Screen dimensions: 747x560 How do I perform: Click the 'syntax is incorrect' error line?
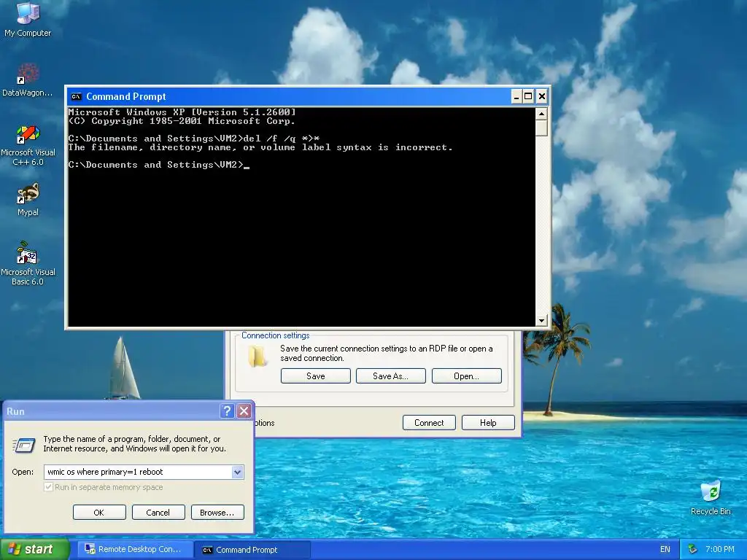coord(260,147)
